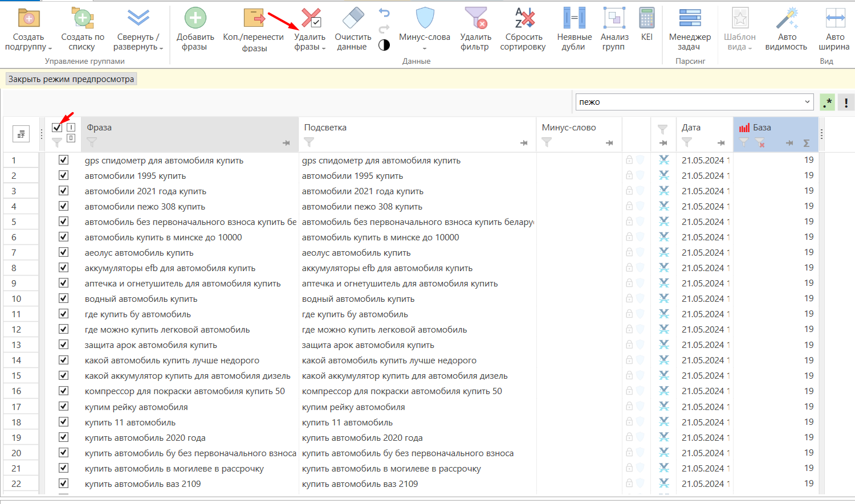Click the Дата column header
Screen dimensions: 855x504
[x=691, y=128]
